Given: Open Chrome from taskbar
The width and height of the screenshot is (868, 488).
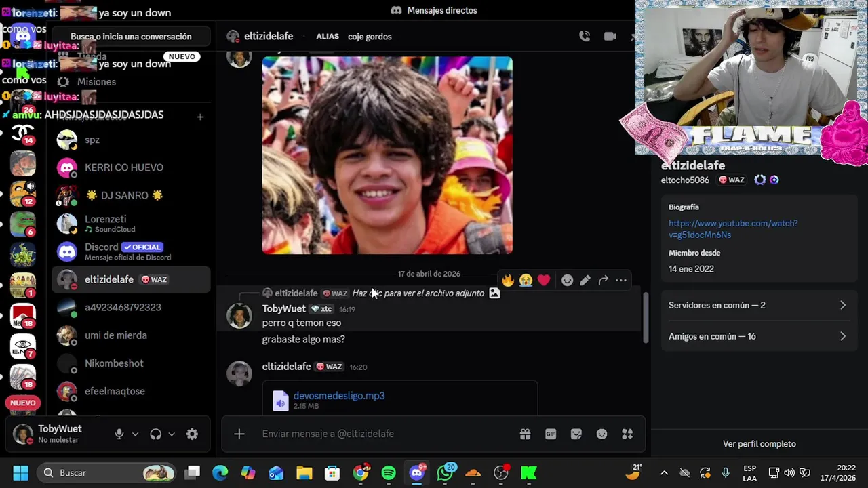Looking at the screenshot, I should 361,473.
